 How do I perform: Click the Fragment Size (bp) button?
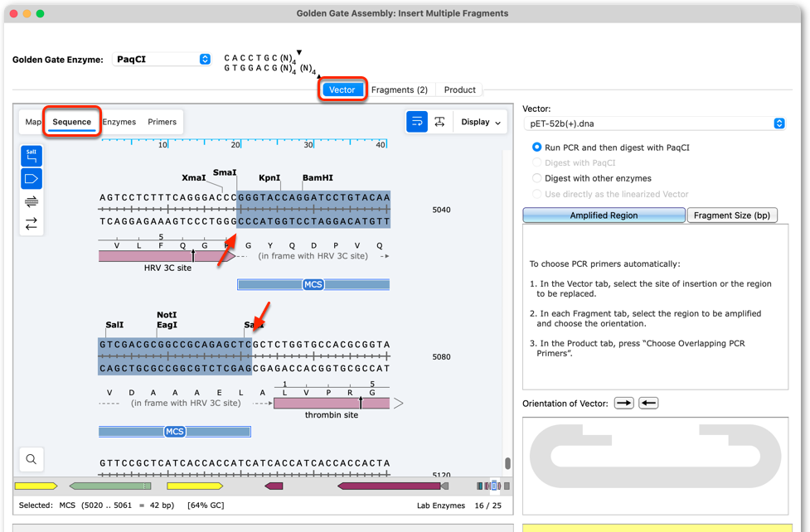click(x=732, y=215)
